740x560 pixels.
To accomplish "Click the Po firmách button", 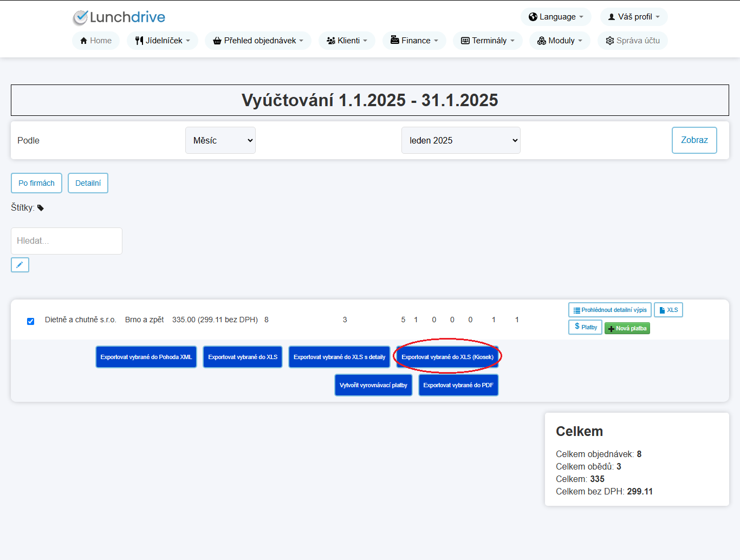I will [37, 183].
